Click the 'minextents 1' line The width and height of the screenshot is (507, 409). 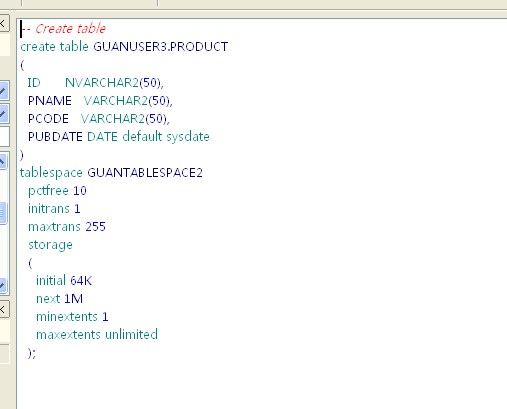pyautogui.click(x=72, y=317)
